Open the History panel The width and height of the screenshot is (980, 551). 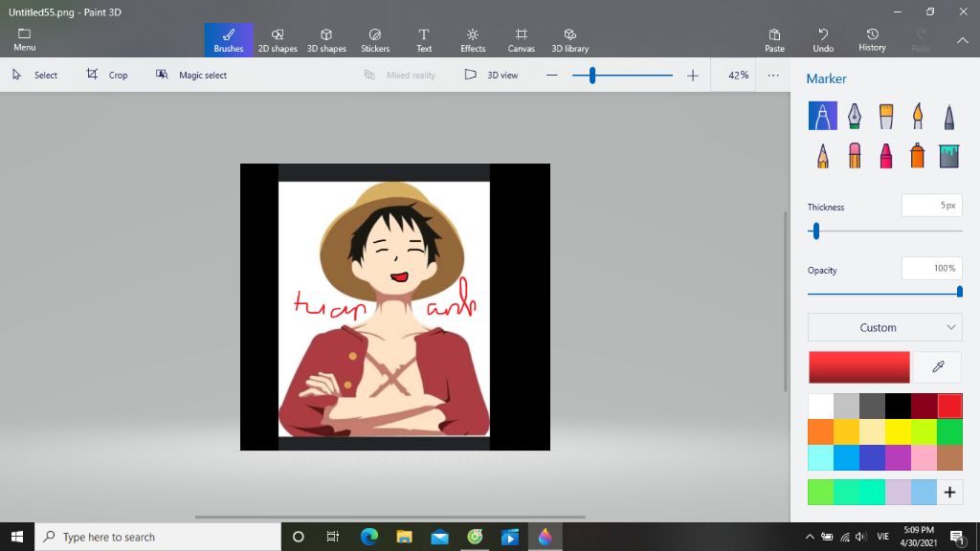pos(872,40)
